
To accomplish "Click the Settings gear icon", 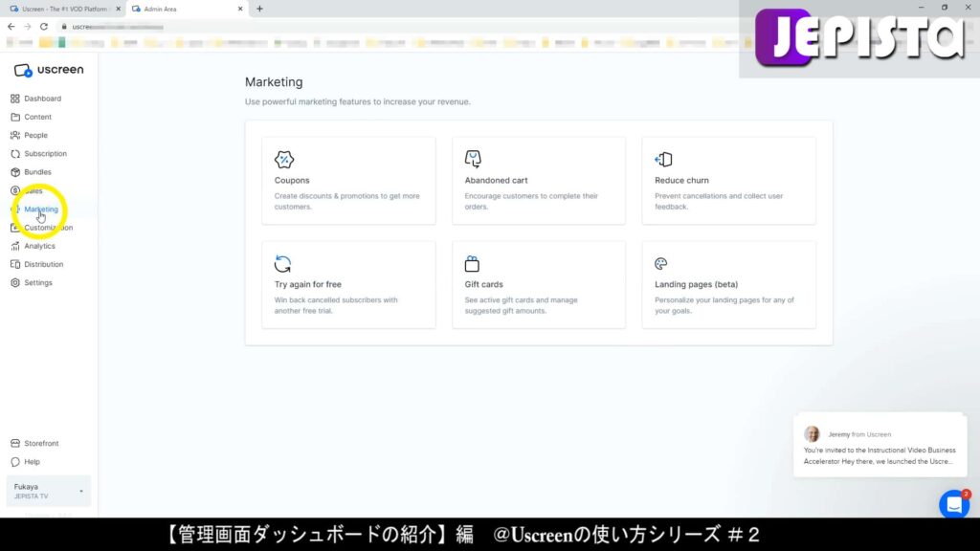I will point(15,282).
